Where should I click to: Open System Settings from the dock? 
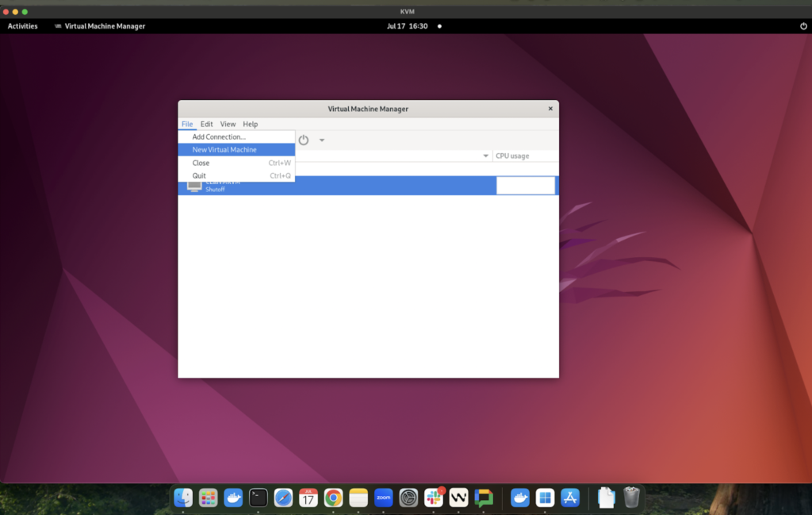[408, 498]
